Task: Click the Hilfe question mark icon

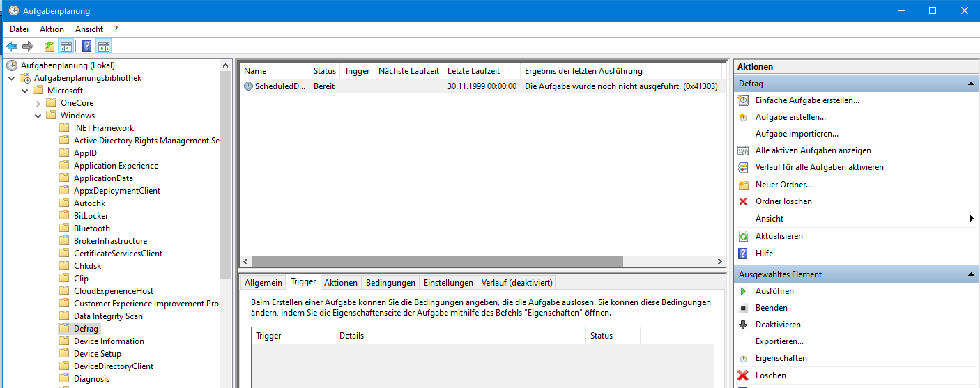Action: [x=743, y=254]
